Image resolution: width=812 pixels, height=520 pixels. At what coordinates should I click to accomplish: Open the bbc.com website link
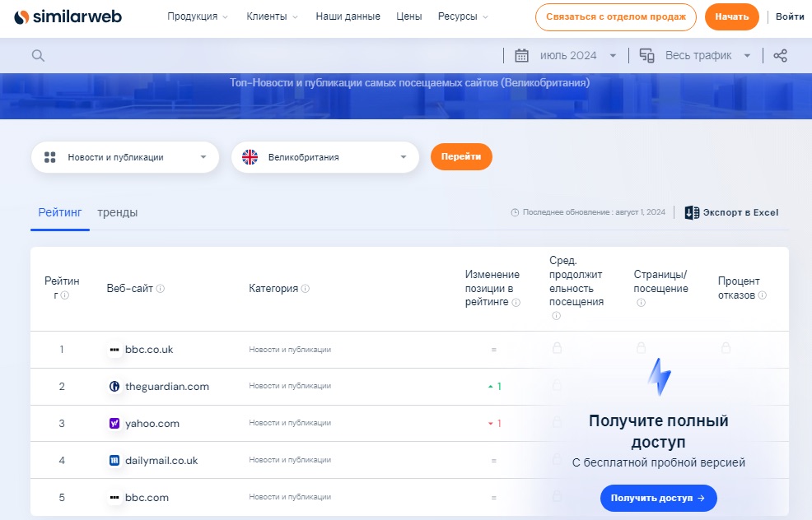tap(147, 497)
